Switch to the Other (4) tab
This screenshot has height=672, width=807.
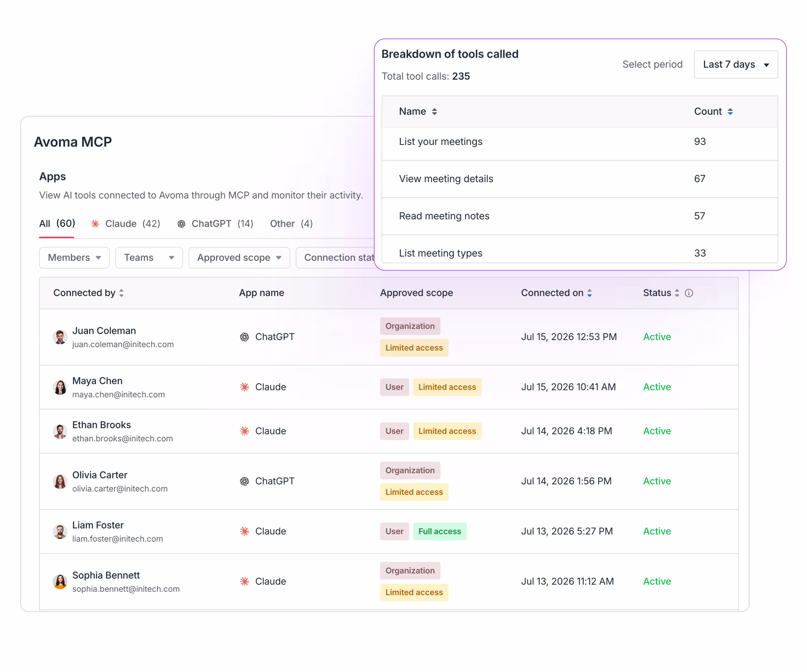(x=291, y=224)
